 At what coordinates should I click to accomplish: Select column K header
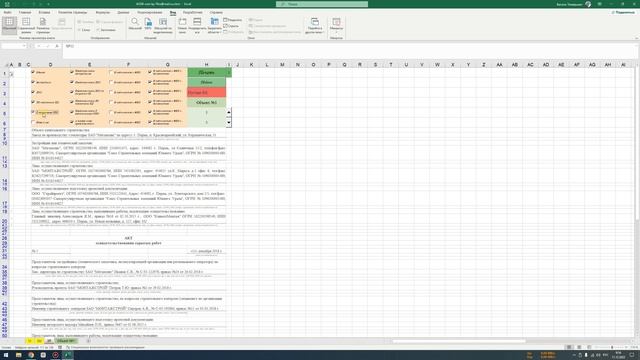251,65
